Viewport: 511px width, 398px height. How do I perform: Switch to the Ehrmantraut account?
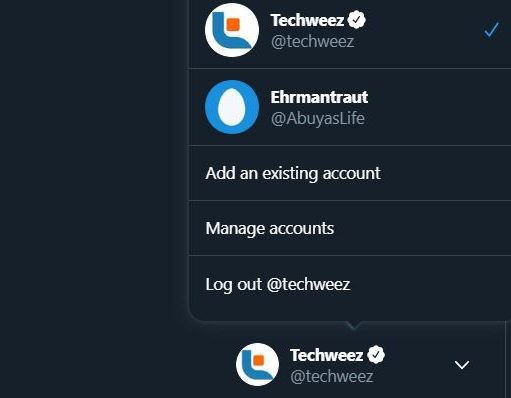tap(350, 107)
